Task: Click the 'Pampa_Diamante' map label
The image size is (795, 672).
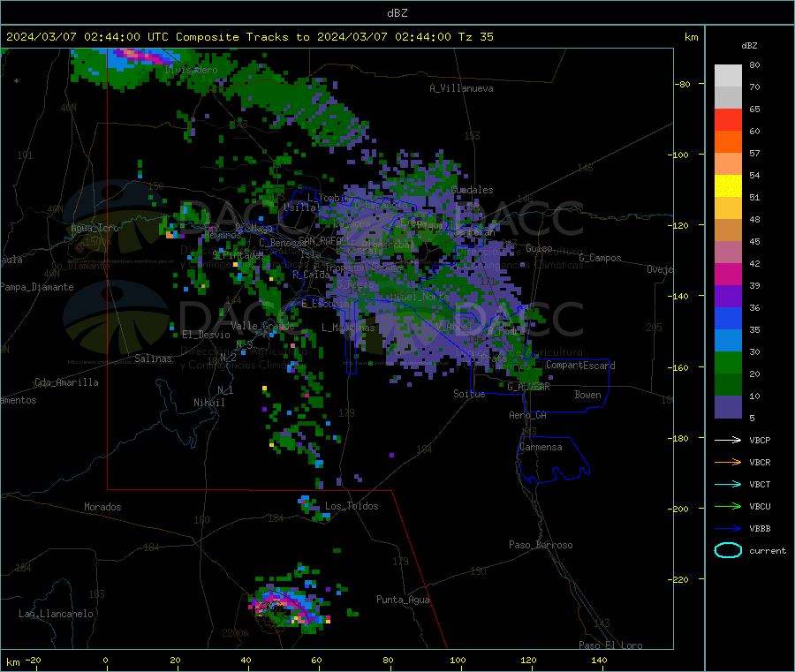Action: [x=37, y=287]
